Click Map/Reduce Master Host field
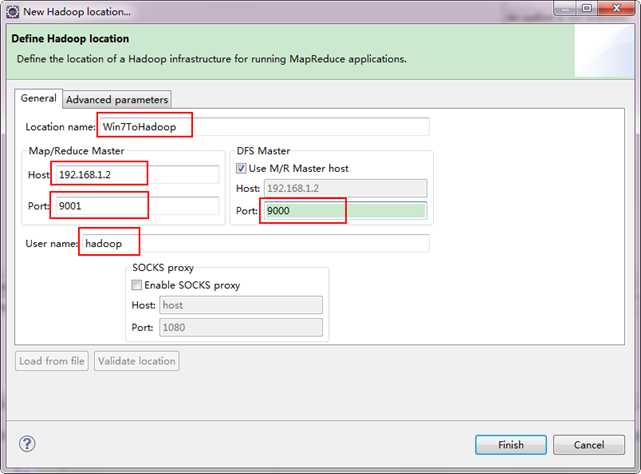The image size is (641, 474). pos(135,175)
